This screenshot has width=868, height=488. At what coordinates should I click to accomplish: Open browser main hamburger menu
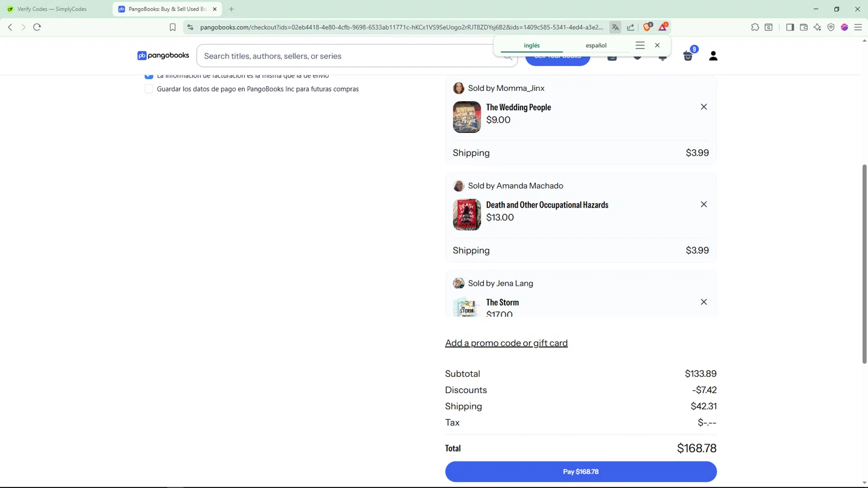pos(858,27)
